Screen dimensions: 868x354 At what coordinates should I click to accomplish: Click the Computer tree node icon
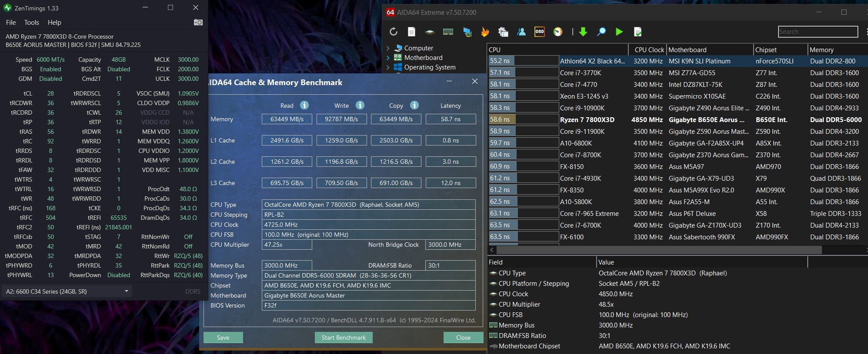[x=398, y=48]
